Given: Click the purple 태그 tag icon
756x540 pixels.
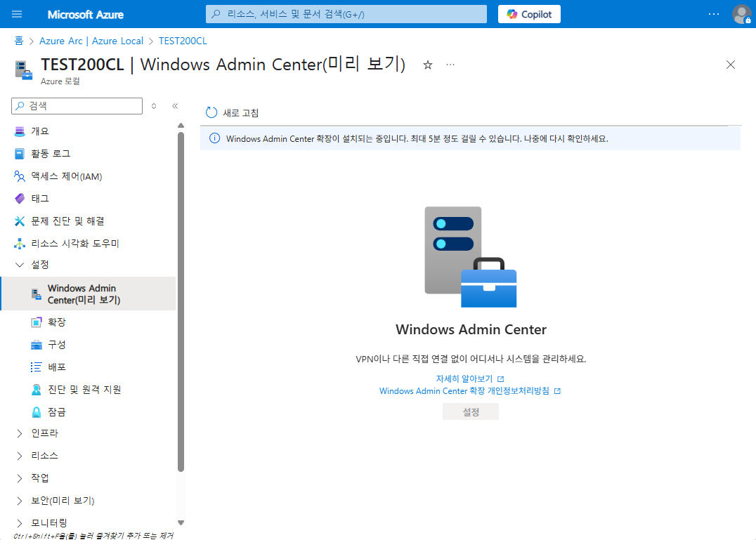Looking at the screenshot, I should pyautogui.click(x=19, y=199).
